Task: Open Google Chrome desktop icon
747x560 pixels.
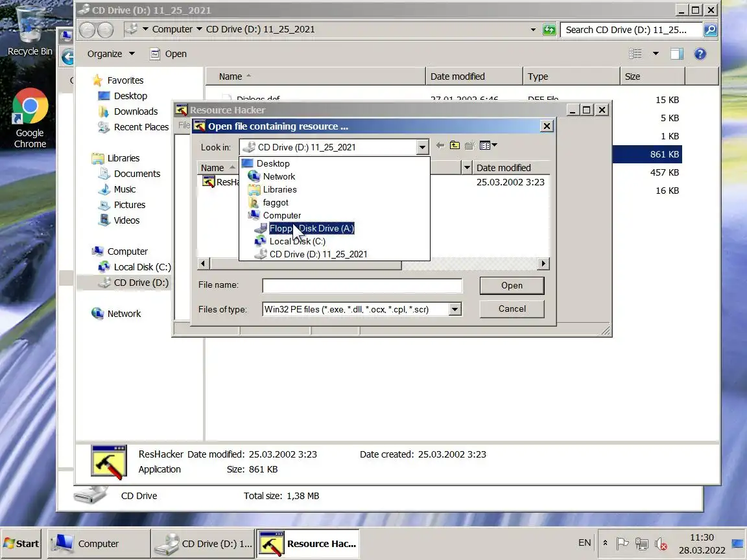Action: tap(30, 119)
